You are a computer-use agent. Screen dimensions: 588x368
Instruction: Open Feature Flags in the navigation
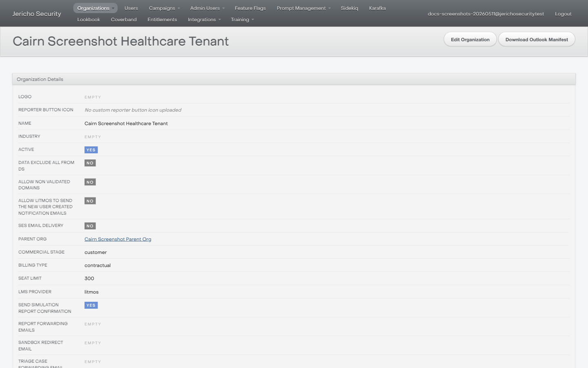pyautogui.click(x=250, y=8)
